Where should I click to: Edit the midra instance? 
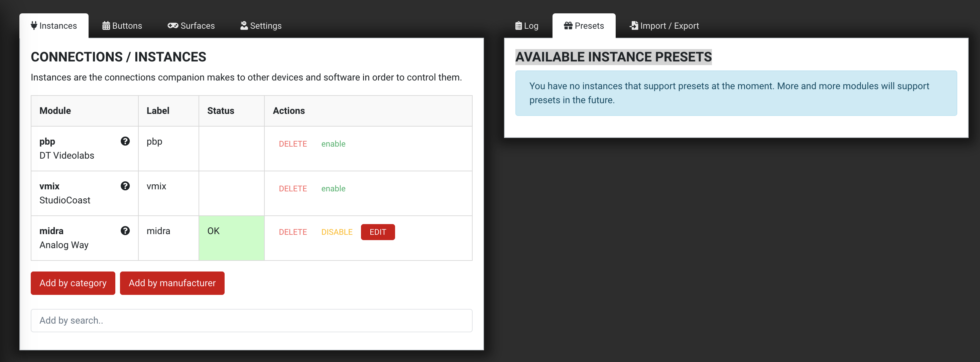point(378,232)
